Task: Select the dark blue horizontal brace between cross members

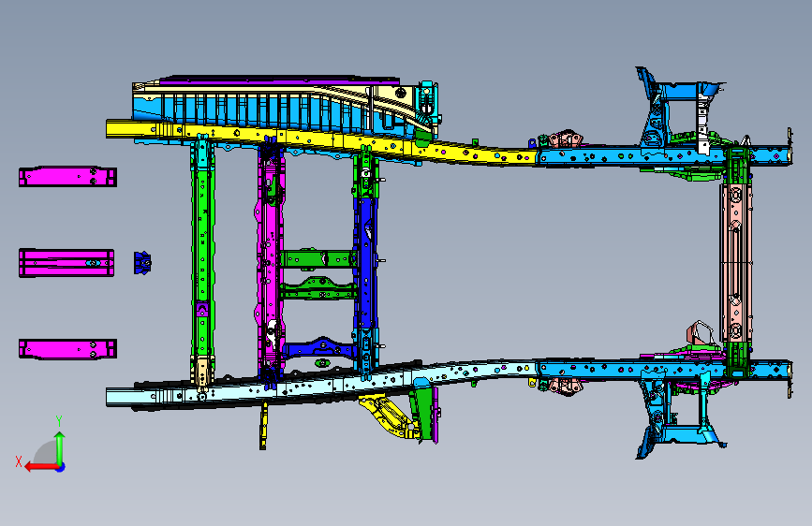Action: pyautogui.click(x=320, y=347)
